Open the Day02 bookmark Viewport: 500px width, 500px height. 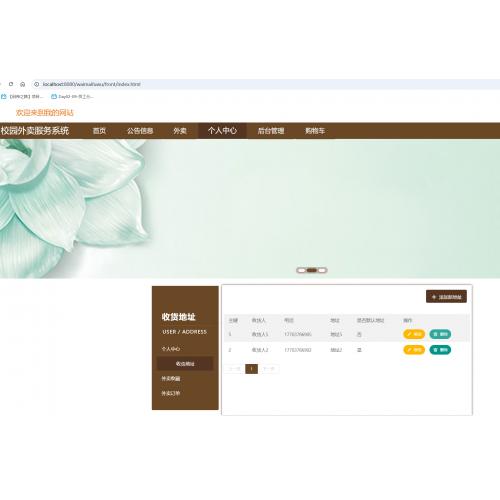72,97
